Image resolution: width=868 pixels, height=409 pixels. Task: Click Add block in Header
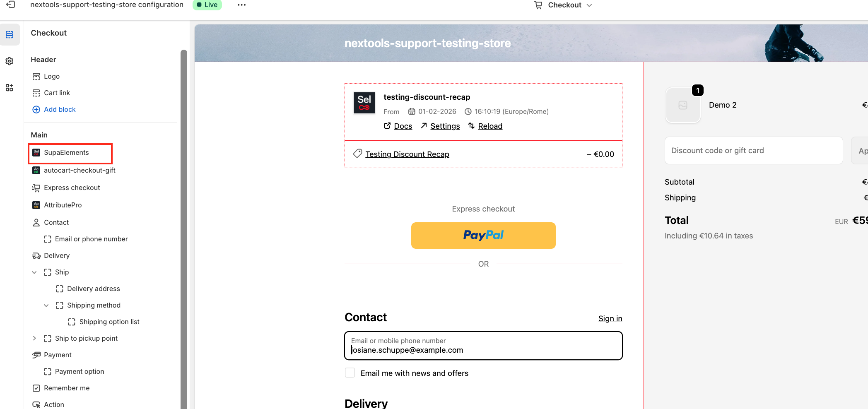click(60, 109)
